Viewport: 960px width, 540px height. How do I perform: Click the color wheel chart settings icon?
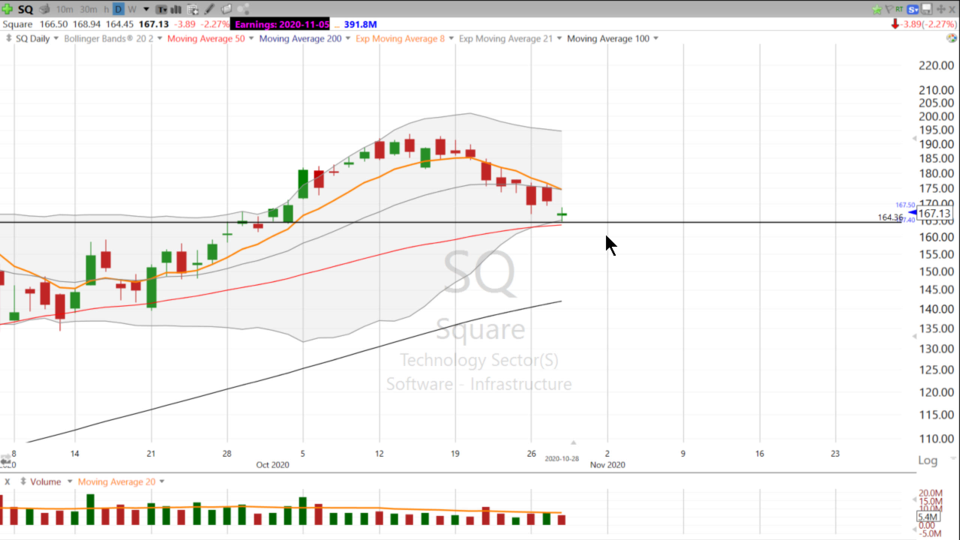[951, 38]
